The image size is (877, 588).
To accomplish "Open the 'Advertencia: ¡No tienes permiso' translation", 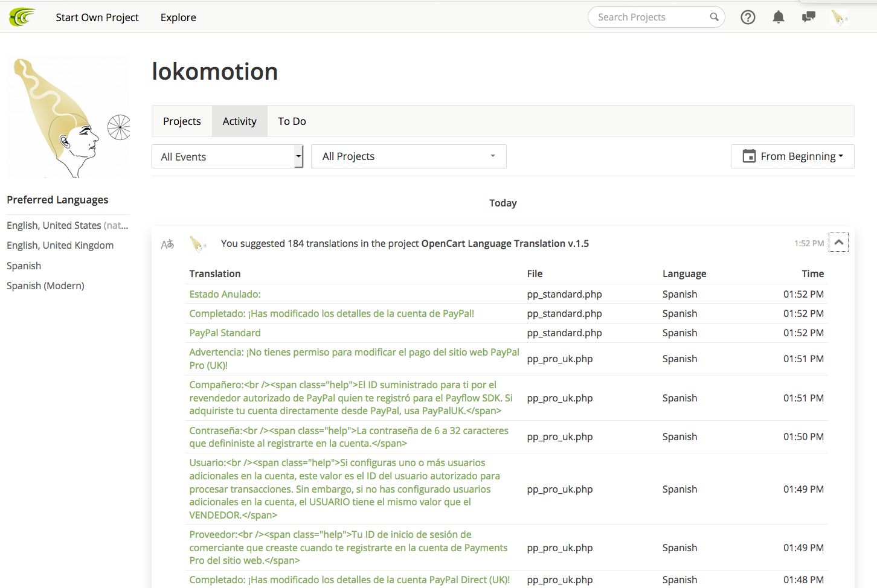I will [355, 359].
